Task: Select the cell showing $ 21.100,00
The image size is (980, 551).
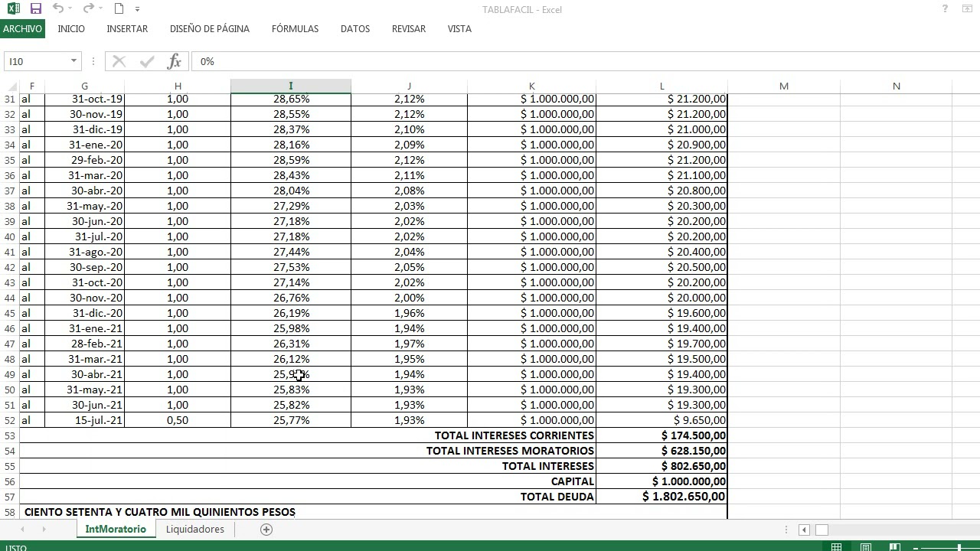Action: tap(662, 175)
